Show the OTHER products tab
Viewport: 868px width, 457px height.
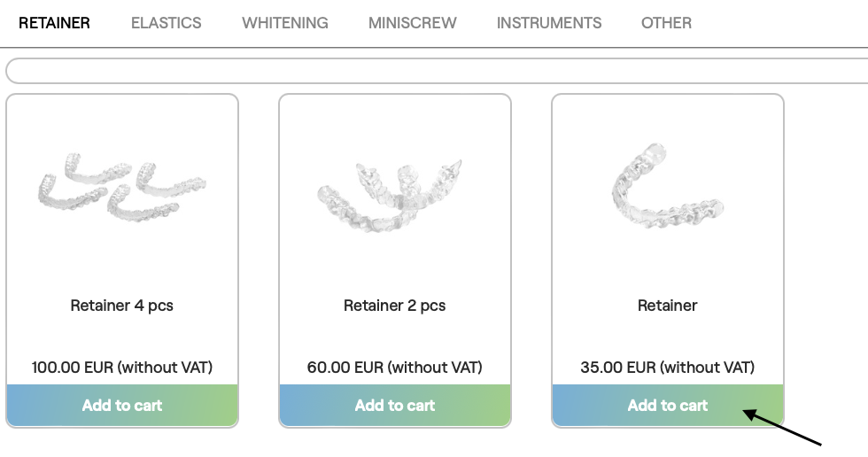[x=666, y=23]
